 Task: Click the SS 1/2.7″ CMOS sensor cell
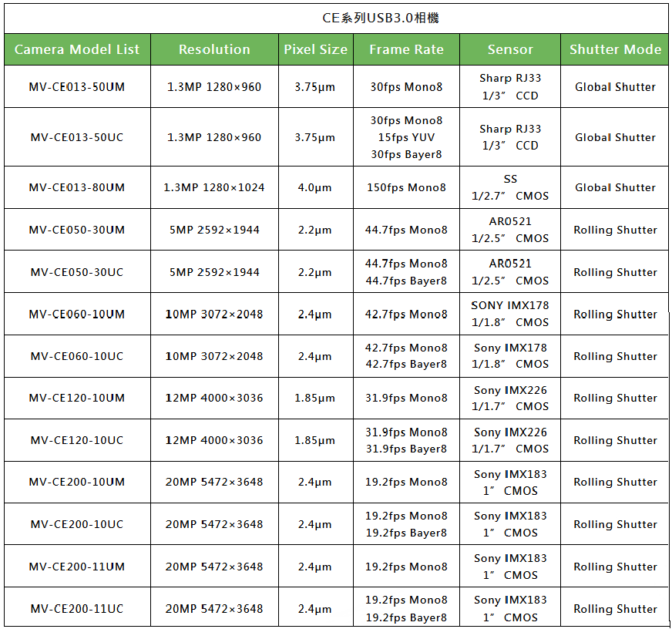pos(510,187)
